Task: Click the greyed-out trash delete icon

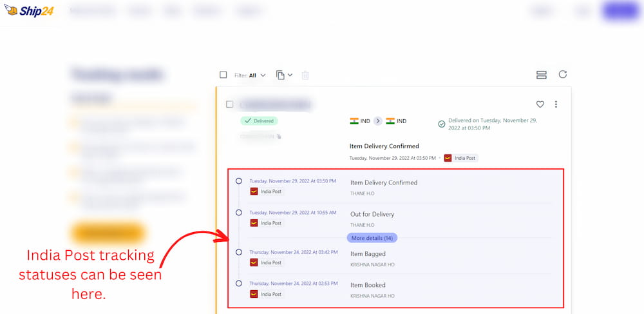Action: [x=305, y=75]
